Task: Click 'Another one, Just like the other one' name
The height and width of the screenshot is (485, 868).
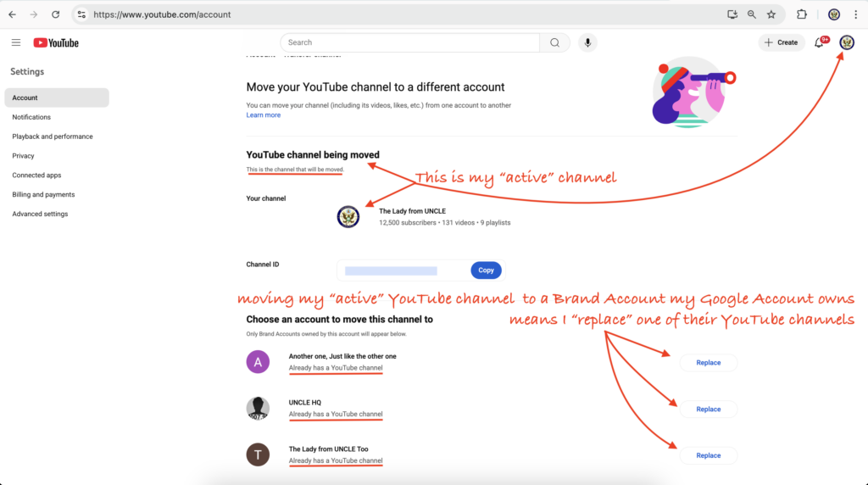Action: (342, 357)
